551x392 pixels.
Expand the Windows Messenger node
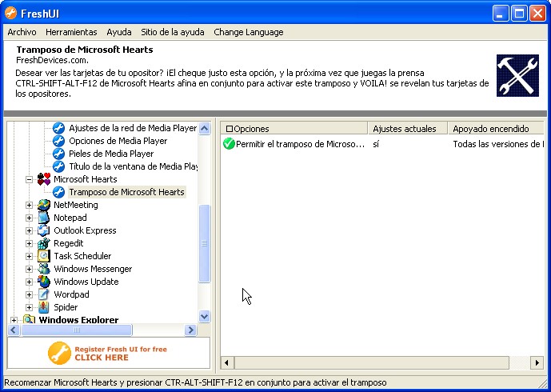pos(29,269)
